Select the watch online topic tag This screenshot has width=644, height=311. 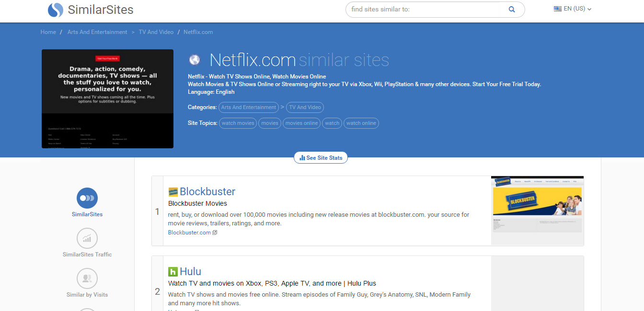click(361, 123)
